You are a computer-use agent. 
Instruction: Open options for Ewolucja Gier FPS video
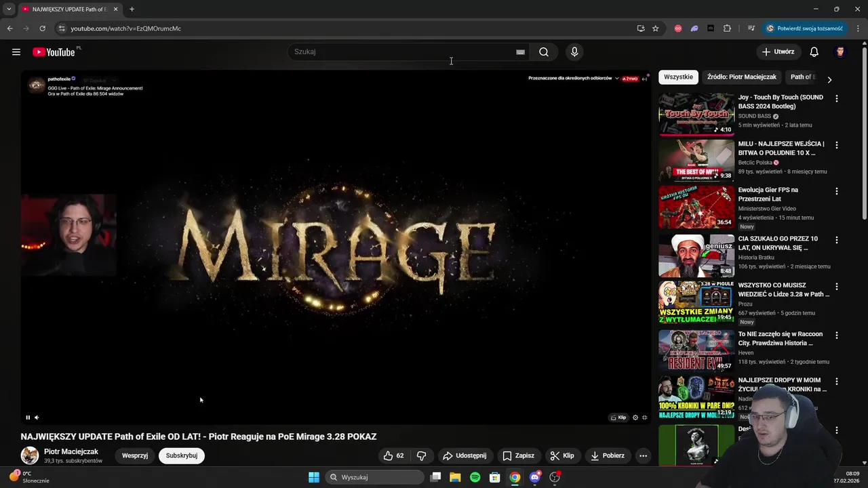coord(836,191)
